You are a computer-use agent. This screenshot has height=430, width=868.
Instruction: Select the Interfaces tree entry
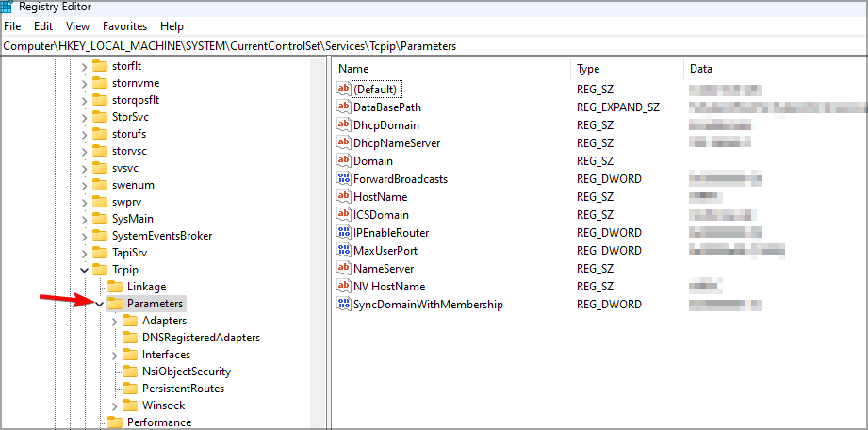pos(166,355)
